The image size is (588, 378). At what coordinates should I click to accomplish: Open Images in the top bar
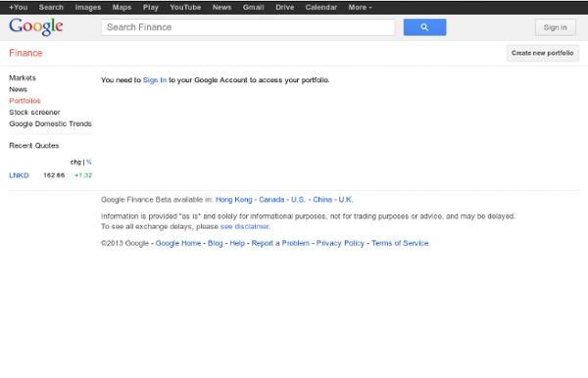[x=88, y=7]
